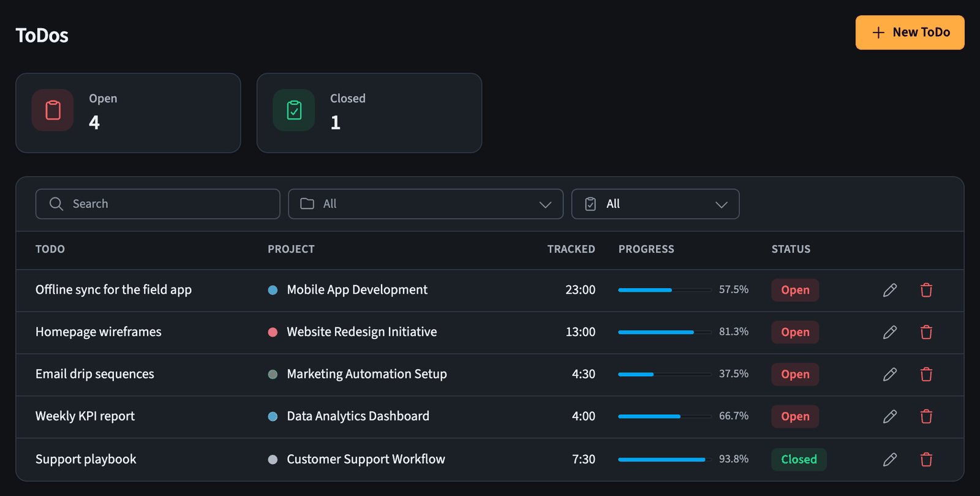Click the magnifier icon in Search field
This screenshot has width=980, height=496.
(56, 204)
